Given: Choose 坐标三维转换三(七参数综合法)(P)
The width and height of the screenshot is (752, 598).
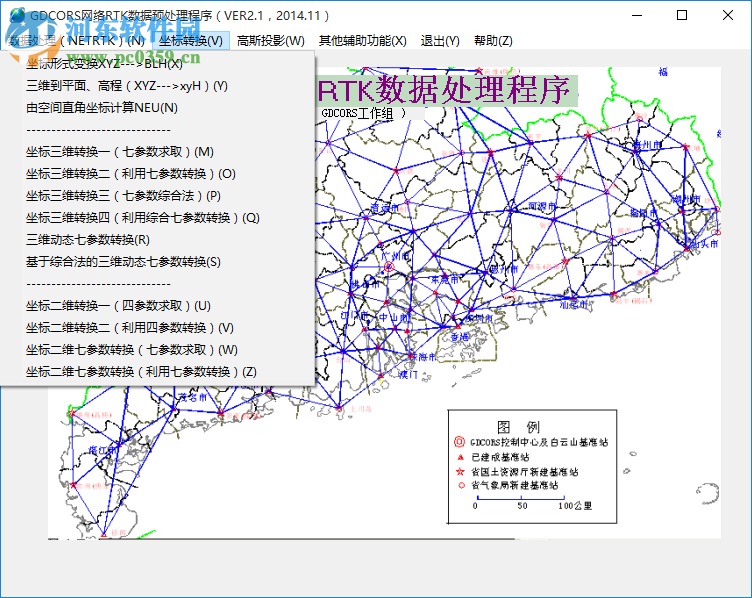Looking at the screenshot, I should [x=123, y=196].
